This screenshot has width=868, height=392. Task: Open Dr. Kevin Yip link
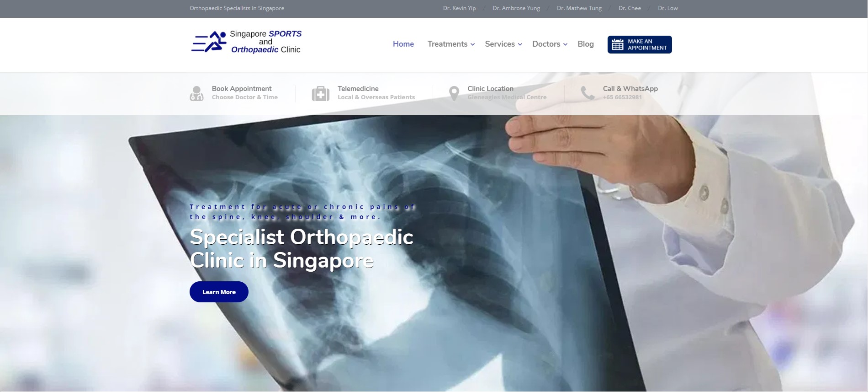pyautogui.click(x=459, y=8)
